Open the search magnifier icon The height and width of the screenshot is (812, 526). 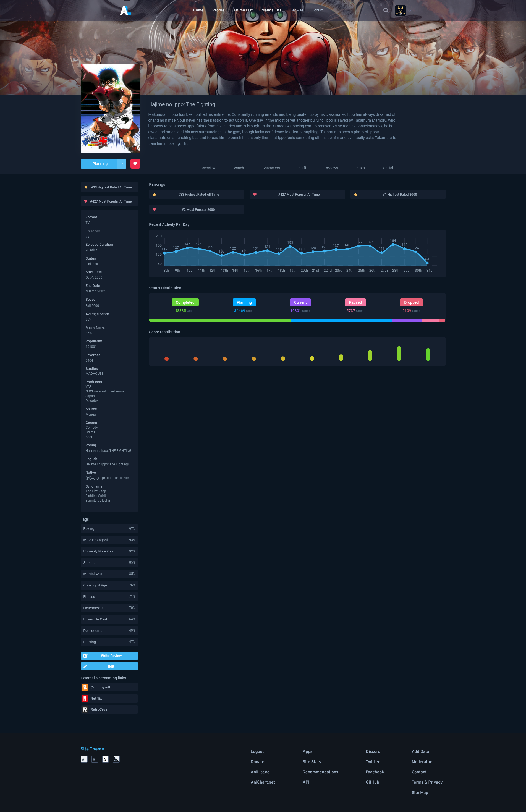point(386,10)
